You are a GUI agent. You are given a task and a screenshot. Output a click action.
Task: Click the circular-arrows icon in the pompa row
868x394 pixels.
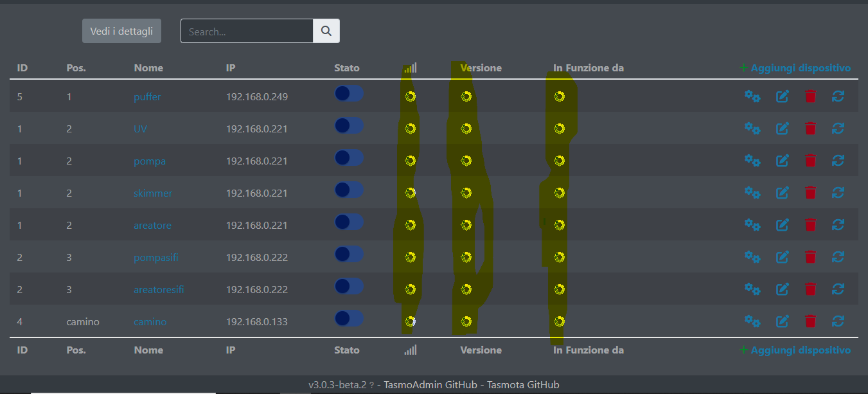[838, 161]
